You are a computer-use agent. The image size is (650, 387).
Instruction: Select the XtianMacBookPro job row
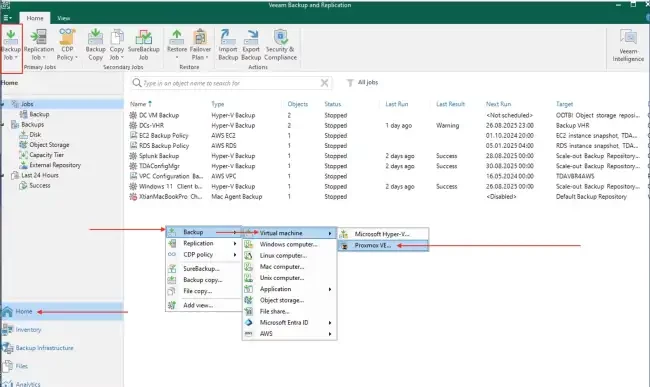(x=386, y=197)
